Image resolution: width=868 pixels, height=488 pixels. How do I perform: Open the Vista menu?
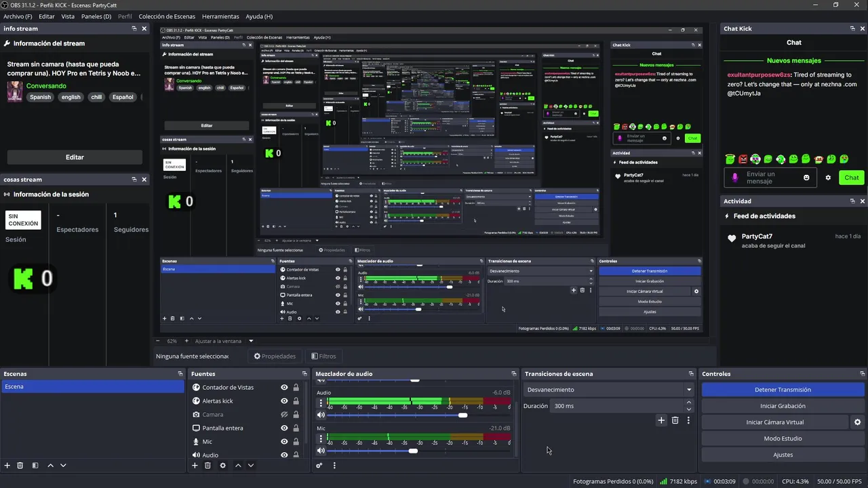coord(68,16)
